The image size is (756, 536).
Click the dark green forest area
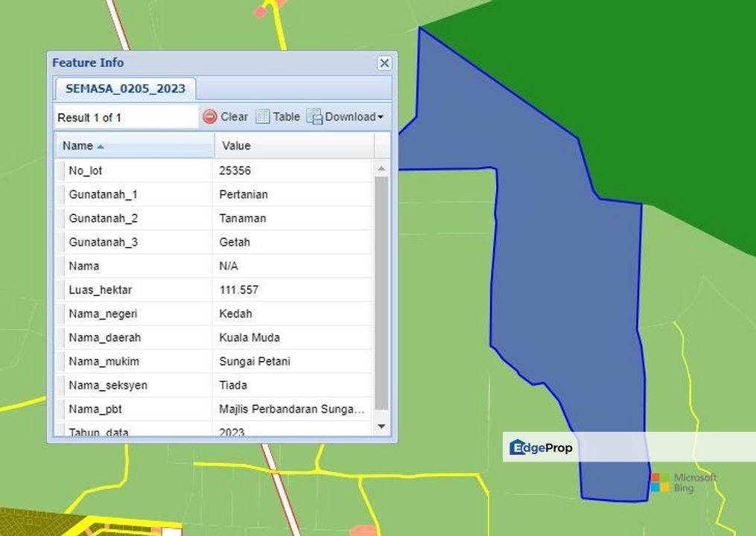click(x=651, y=96)
